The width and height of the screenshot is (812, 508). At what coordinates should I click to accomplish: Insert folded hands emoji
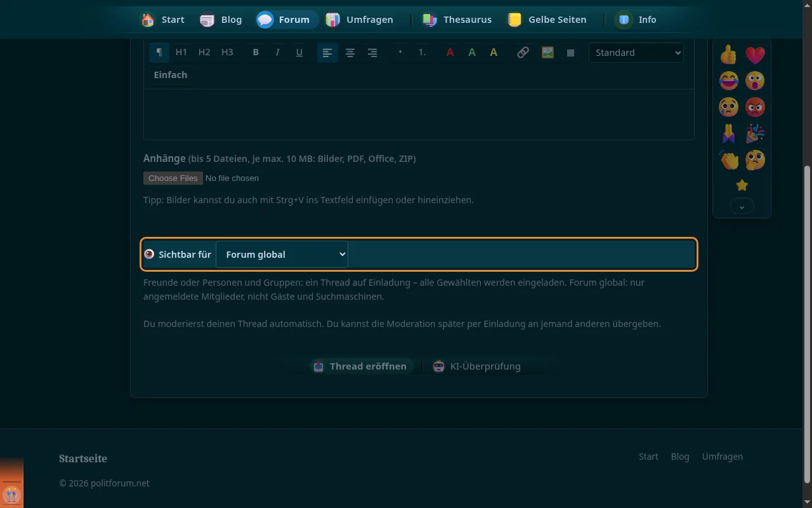click(729, 133)
